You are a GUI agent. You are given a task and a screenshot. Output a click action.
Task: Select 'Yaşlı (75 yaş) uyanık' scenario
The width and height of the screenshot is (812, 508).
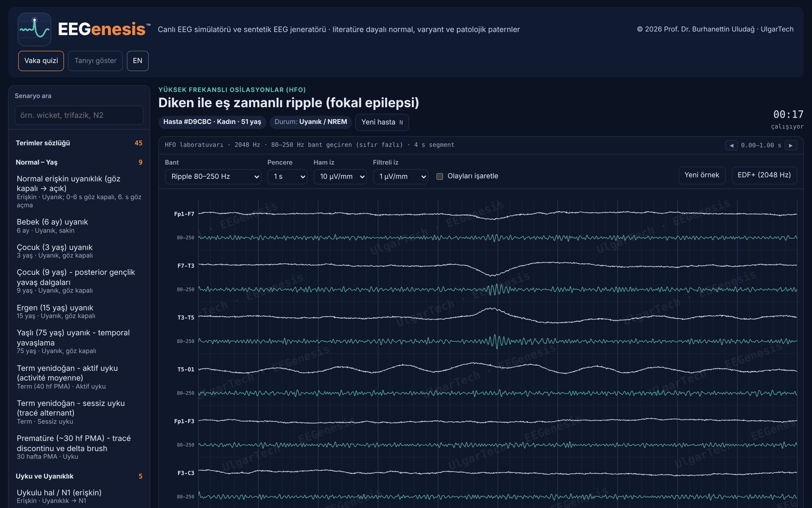point(79,341)
